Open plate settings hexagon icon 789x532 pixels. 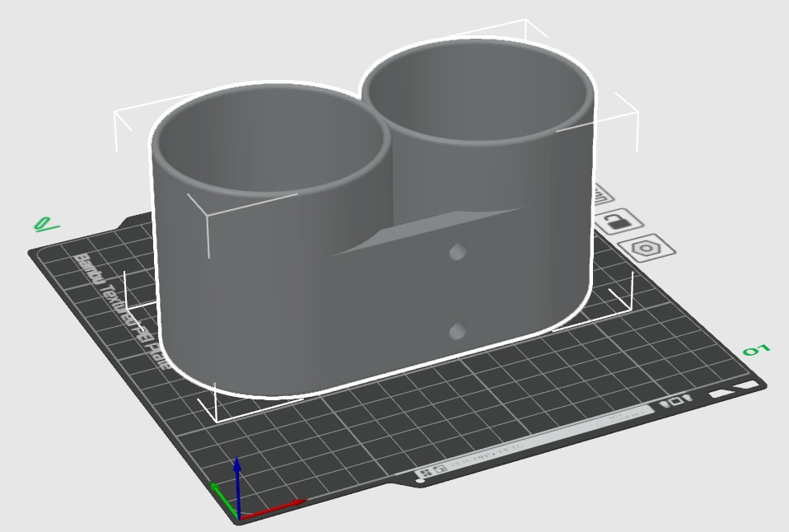[647, 248]
